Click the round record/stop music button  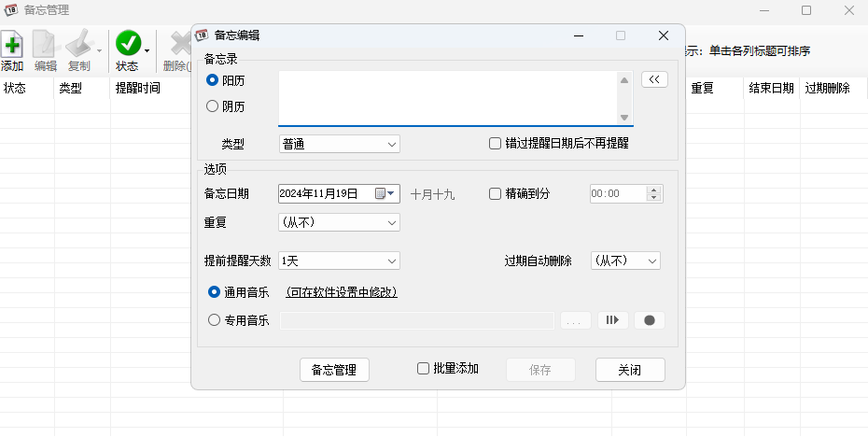pos(649,320)
